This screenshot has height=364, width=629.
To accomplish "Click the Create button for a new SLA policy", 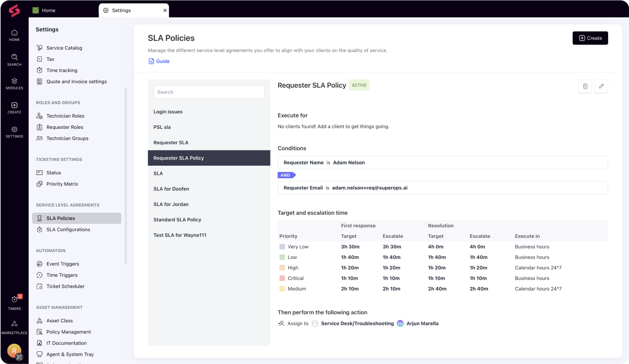I will (590, 38).
